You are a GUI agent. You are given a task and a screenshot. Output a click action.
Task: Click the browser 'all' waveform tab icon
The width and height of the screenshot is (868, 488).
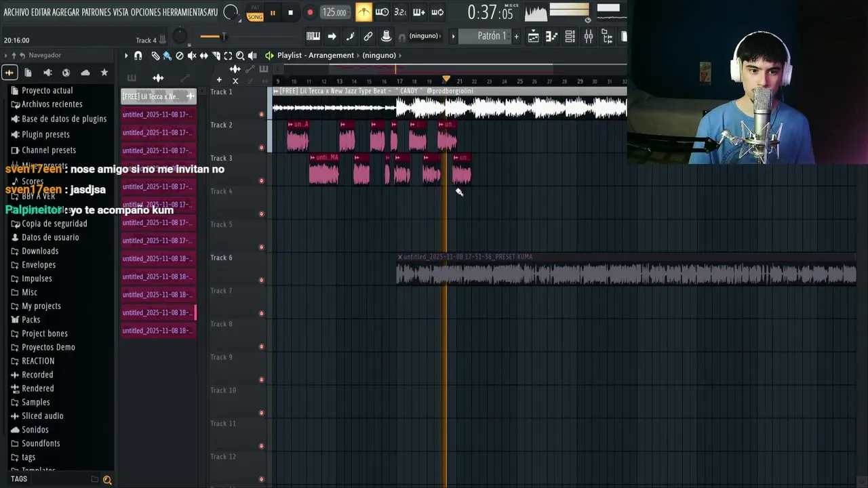pos(9,73)
